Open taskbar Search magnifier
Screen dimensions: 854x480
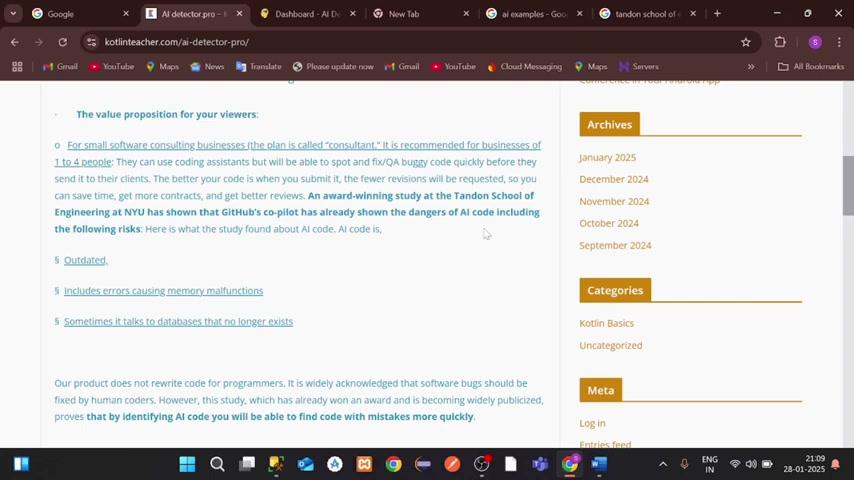pos(217,464)
